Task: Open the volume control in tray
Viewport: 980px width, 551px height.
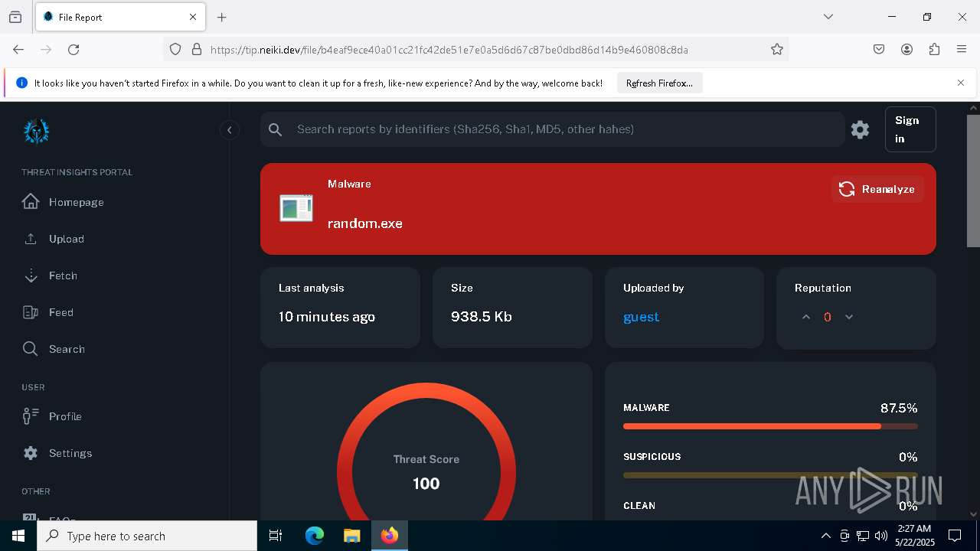Action: 881,536
